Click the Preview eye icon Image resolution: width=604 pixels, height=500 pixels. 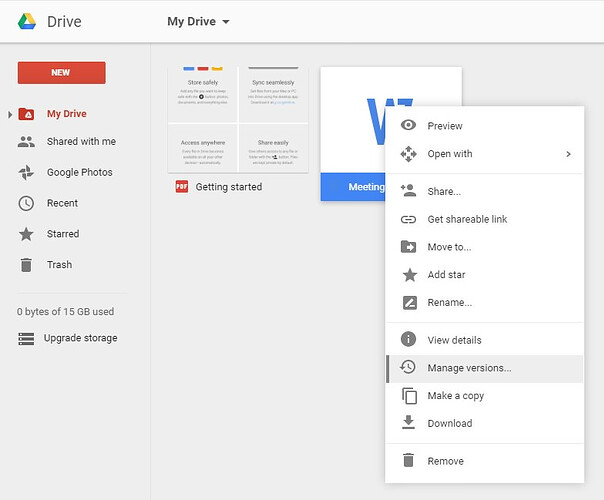[408, 125]
